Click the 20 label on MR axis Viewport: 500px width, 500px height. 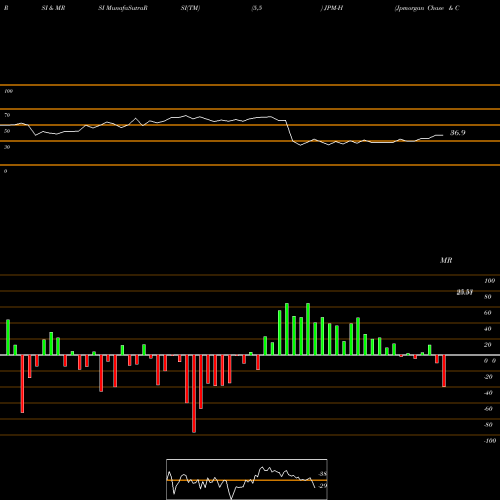488,345
